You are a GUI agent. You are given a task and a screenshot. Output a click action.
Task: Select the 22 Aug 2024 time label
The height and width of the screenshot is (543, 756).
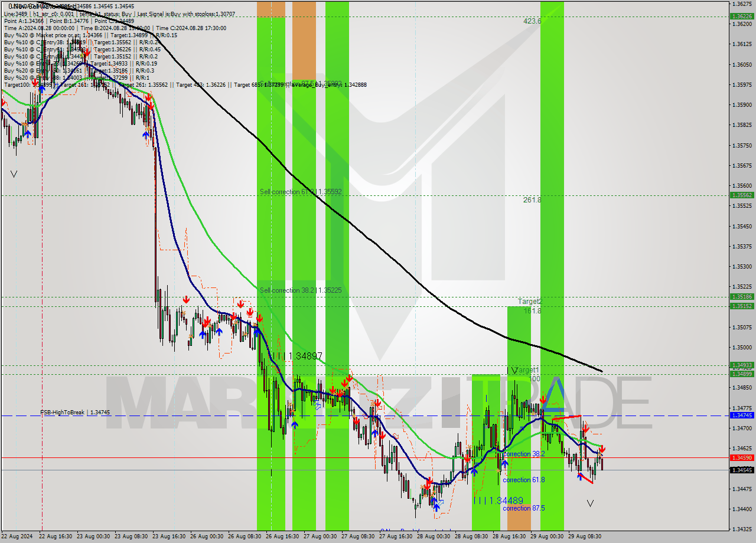point(16,537)
